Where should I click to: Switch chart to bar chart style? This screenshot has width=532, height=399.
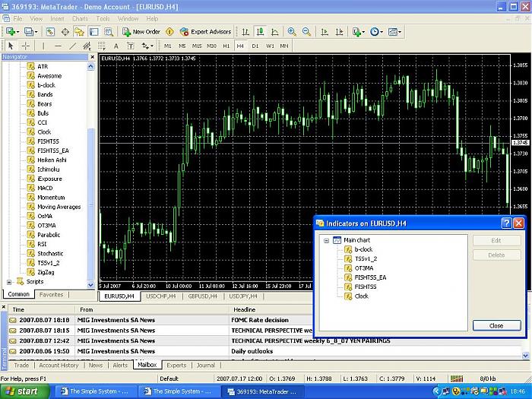(x=245, y=32)
